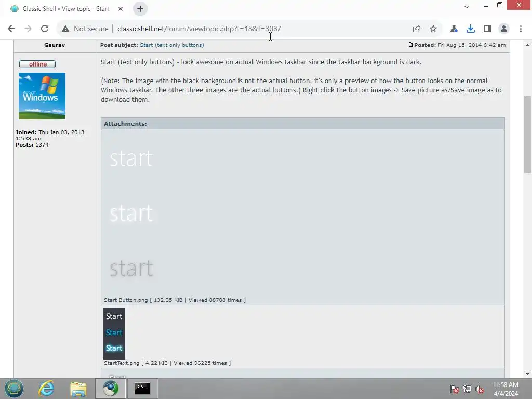Click the Posts: 5374 count
Viewport: 532px width, 399px height.
click(32, 144)
